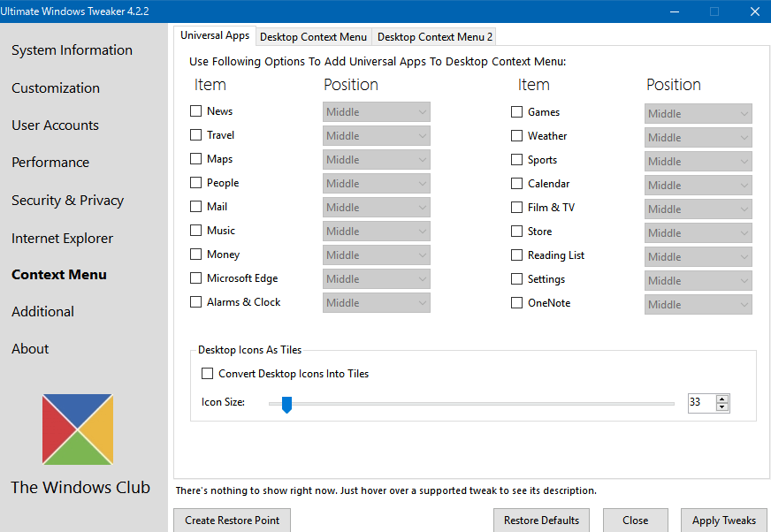Expand the Film & TV position dropdown
Viewport: 771px width, 532px height.
pyautogui.click(x=698, y=209)
